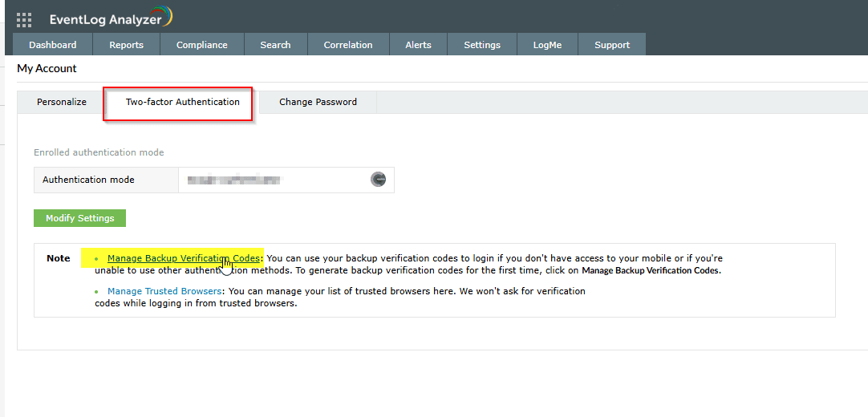Click the Note label
This screenshot has width=868, height=417.
(x=59, y=258)
